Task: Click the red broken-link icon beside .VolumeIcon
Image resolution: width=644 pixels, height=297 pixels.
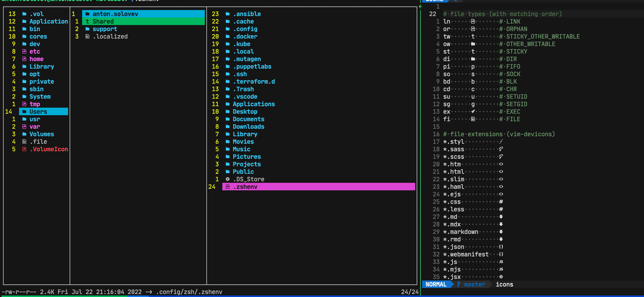Action: (x=24, y=149)
